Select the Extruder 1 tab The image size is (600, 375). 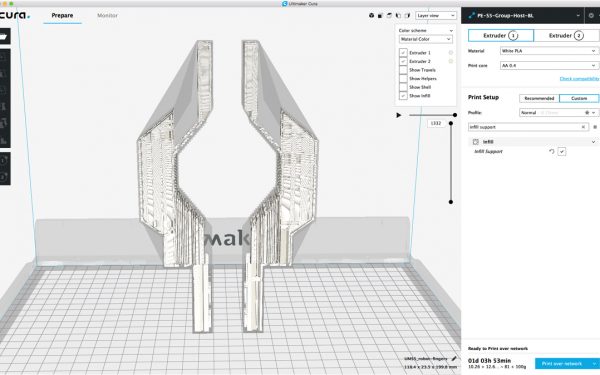tap(501, 36)
